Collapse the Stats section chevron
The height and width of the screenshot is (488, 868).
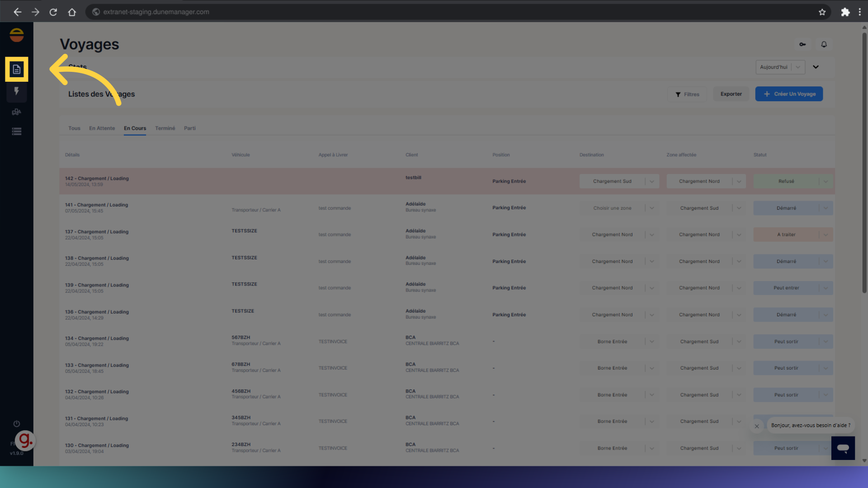point(816,67)
